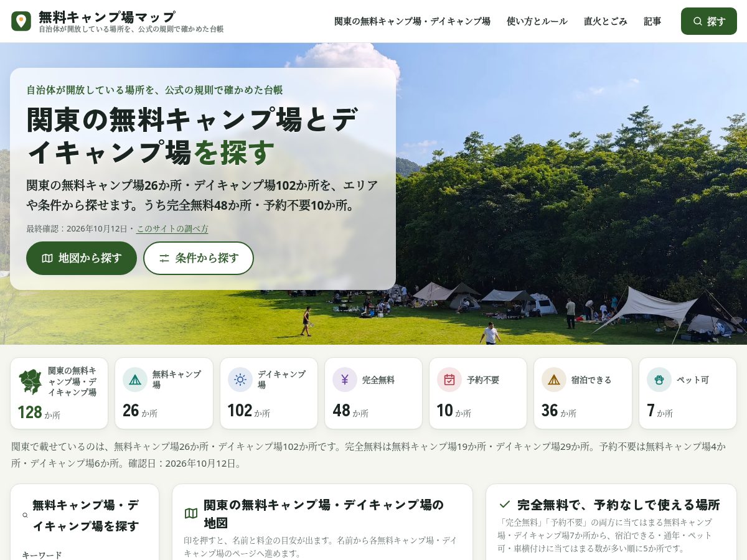Select the 無料キャンプ場 26か所 card

(x=164, y=393)
